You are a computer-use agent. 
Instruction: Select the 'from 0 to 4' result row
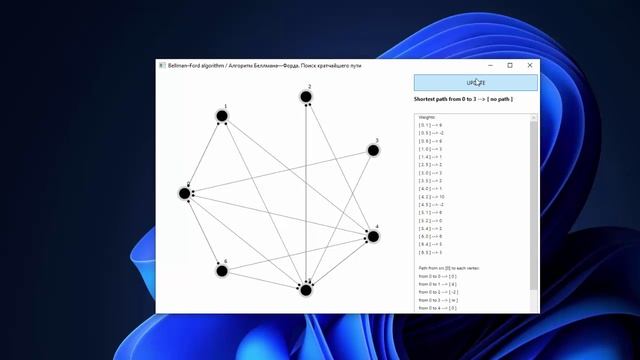coord(438,308)
